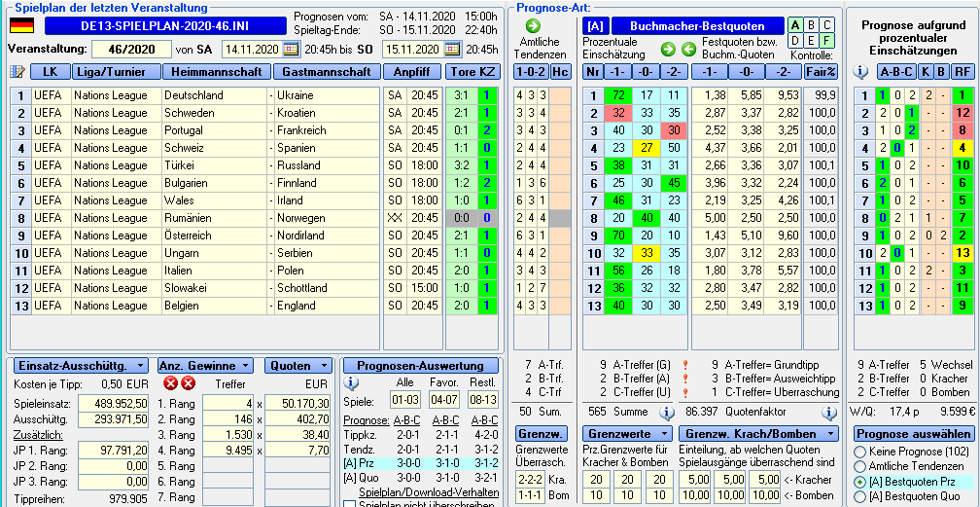Click the Liga/Turnier column header
Image resolution: width=980 pixels, height=507 pixels.
tap(117, 72)
